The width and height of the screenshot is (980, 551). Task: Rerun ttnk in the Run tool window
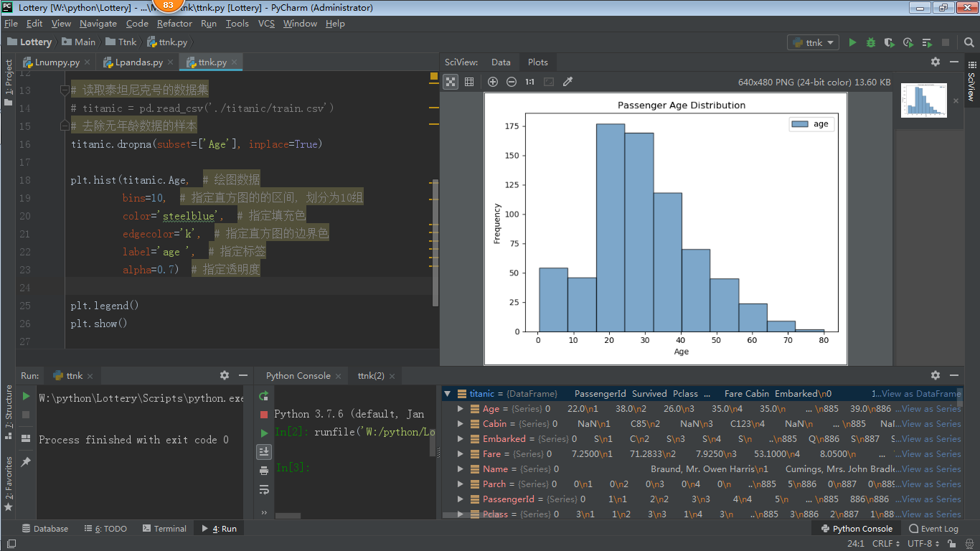pyautogui.click(x=26, y=396)
